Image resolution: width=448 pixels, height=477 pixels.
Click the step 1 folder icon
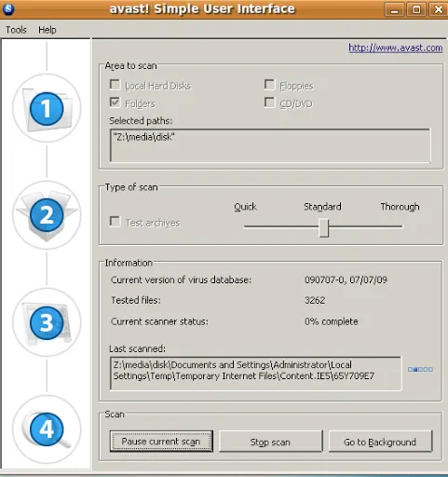pos(47,109)
